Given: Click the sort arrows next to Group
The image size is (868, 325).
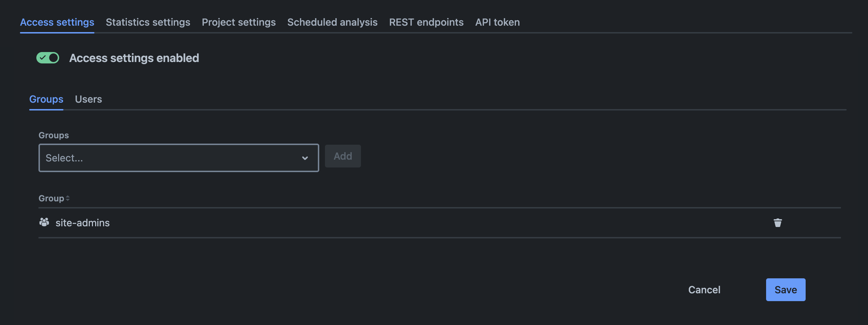Looking at the screenshot, I should tap(68, 198).
